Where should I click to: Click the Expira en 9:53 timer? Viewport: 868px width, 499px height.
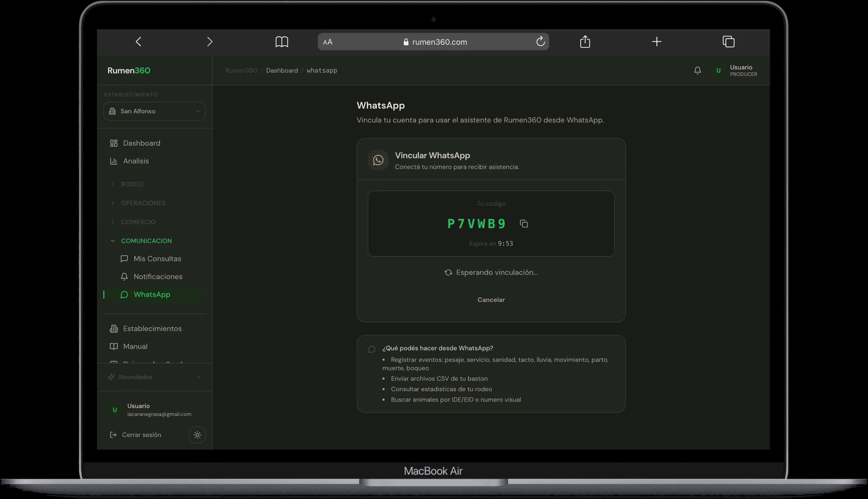[491, 244]
